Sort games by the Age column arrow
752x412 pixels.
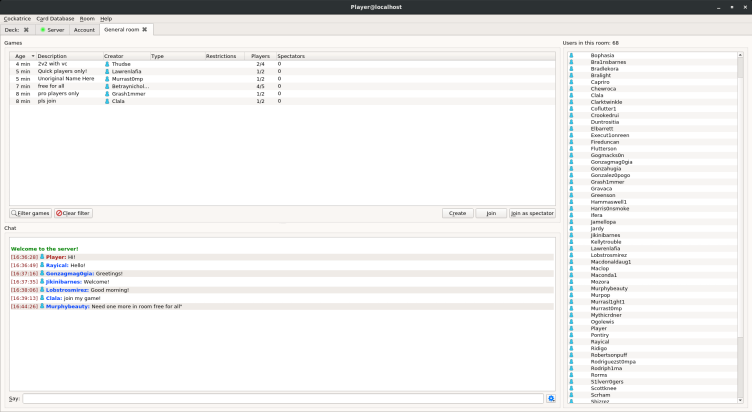coord(32,56)
